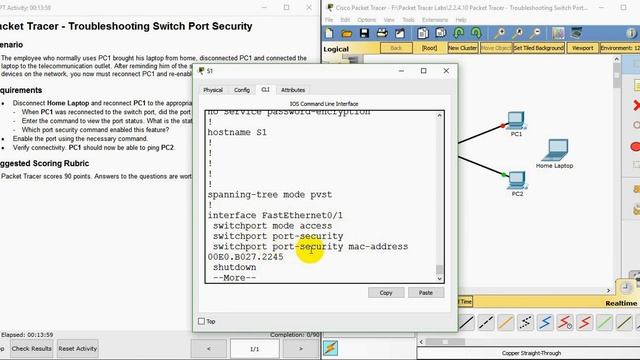Click the round Info icon in the toolbar
640x360 pixels.
point(631,33)
